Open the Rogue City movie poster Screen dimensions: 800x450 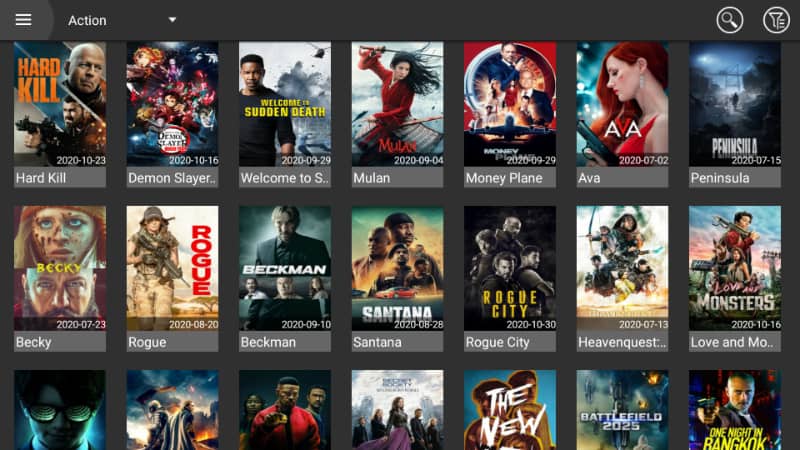coord(510,268)
